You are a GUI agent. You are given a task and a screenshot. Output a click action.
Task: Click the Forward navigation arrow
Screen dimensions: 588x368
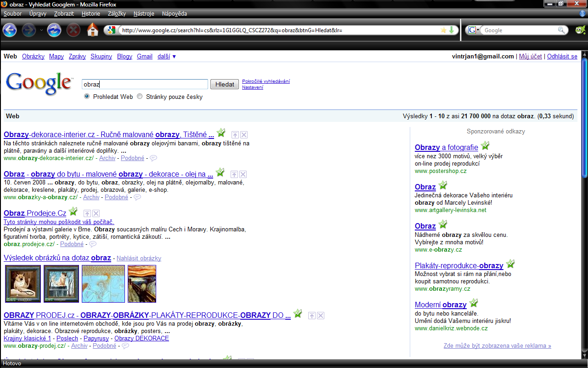tap(29, 30)
